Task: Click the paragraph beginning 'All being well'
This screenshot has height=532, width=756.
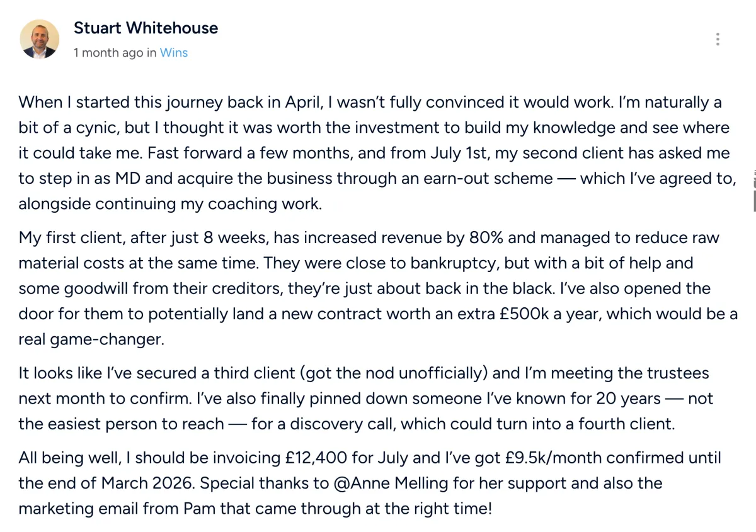Action: (370, 484)
